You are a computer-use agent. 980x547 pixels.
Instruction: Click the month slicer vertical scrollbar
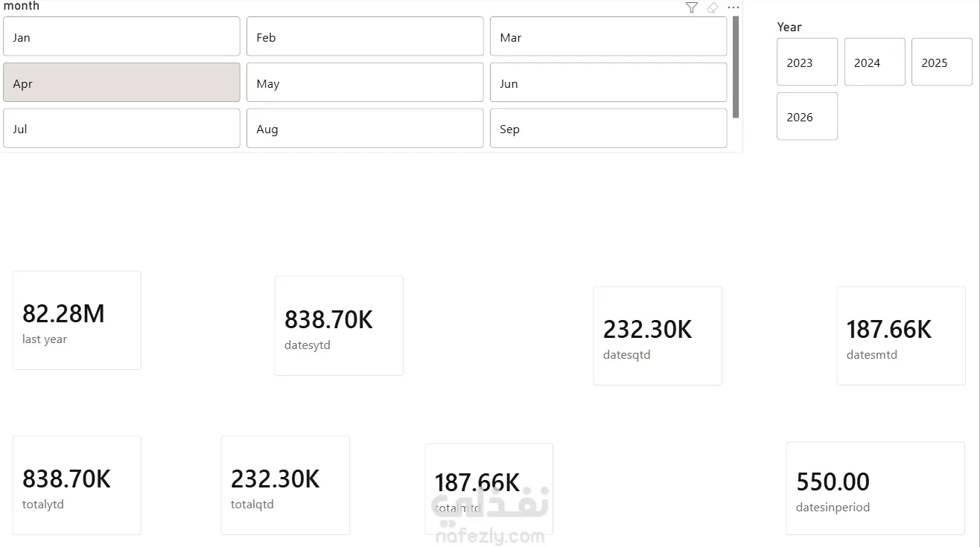click(736, 67)
